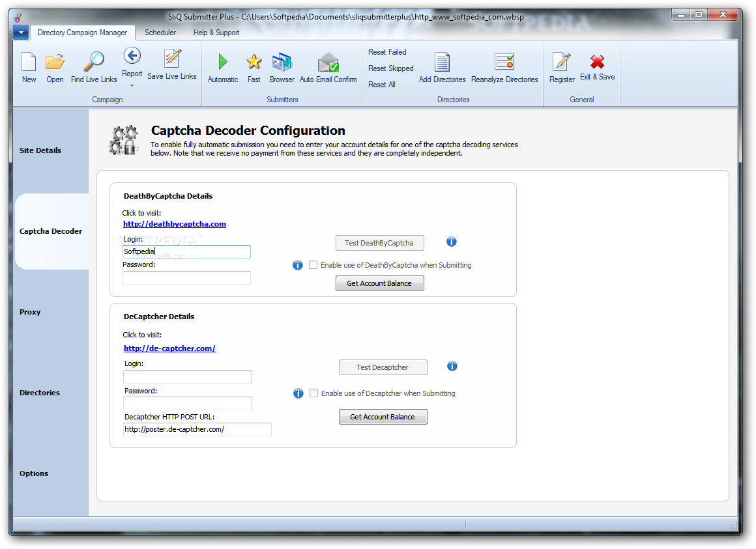Open the Directories sidebar section
The height and width of the screenshot is (549, 756).
40,393
